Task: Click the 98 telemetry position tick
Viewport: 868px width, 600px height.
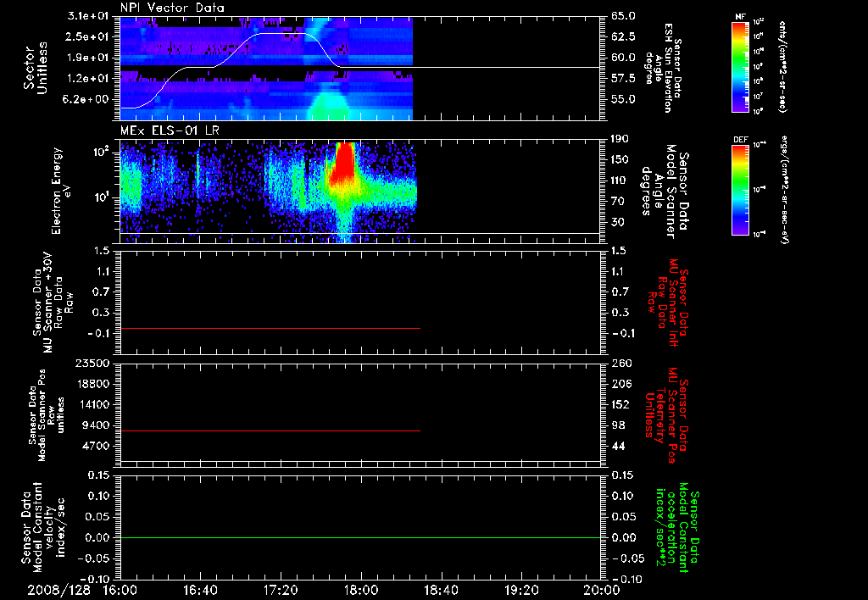Action: 618,425
